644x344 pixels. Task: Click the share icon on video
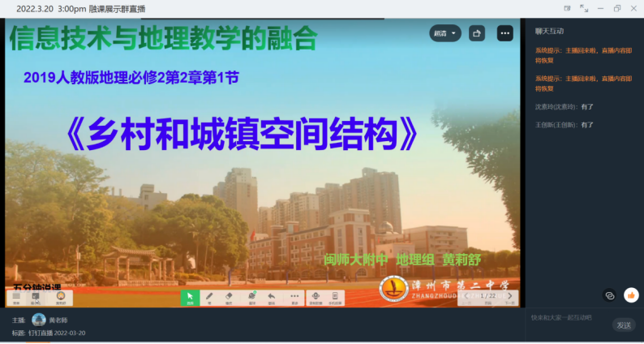point(477,33)
